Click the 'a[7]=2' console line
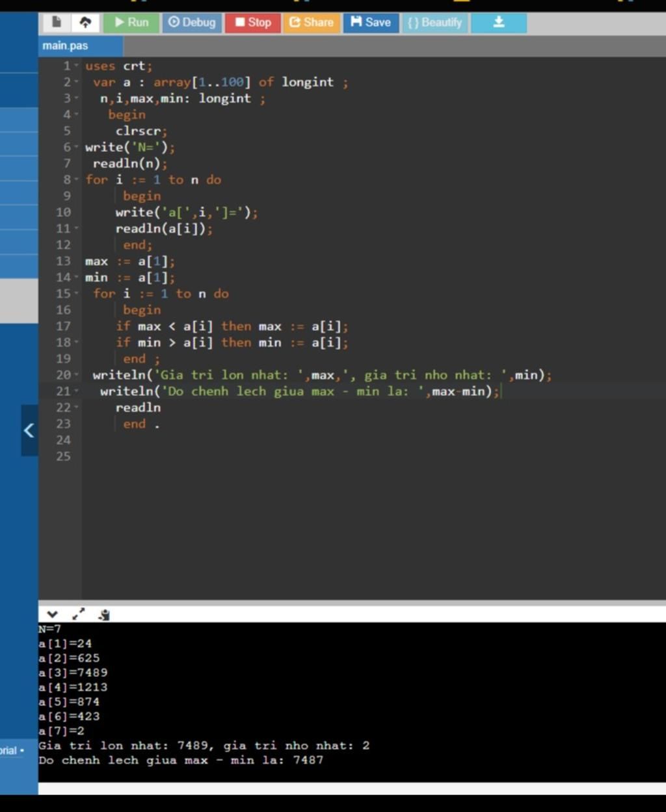Image resolution: width=666 pixels, height=812 pixels. click(x=62, y=731)
